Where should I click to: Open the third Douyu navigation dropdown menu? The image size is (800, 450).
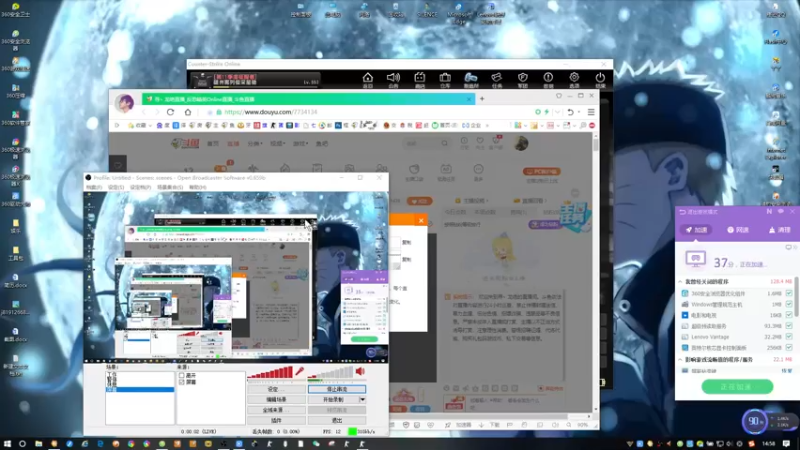(x=255, y=144)
